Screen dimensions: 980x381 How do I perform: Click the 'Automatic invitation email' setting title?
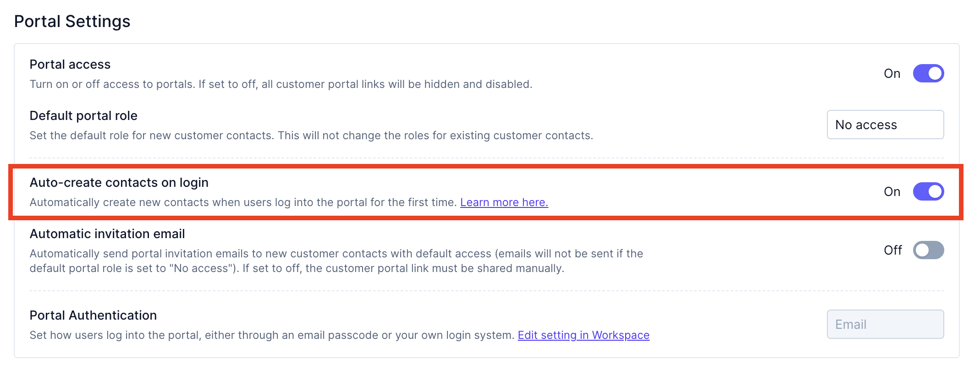tap(107, 234)
